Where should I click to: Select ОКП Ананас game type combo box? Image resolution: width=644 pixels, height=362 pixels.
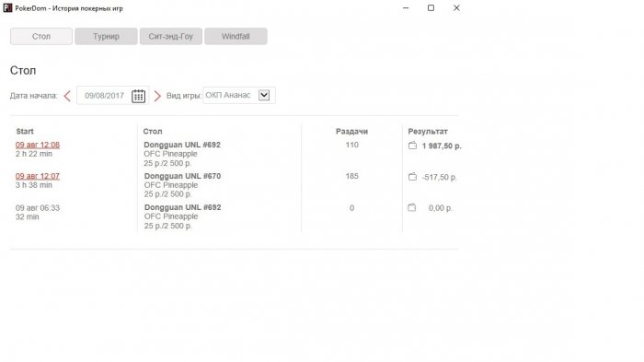[x=239, y=95]
